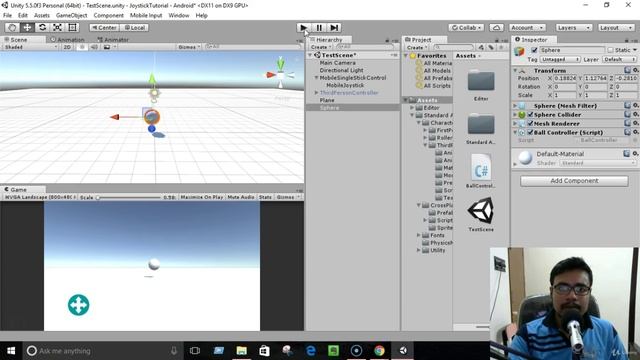Disable Sphere Collider component checkbox
Image resolution: width=640 pixels, height=360 pixels.
(x=530, y=115)
